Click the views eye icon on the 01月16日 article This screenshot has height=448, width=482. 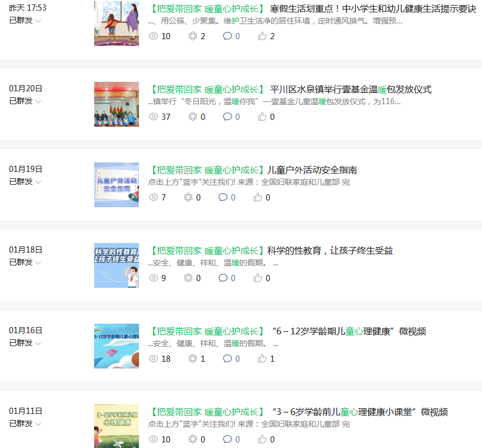pos(154,359)
